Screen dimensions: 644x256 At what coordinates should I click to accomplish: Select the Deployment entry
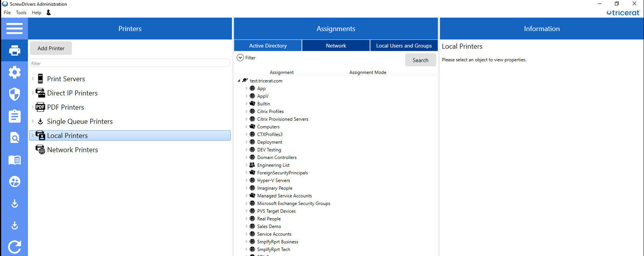[x=270, y=142]
